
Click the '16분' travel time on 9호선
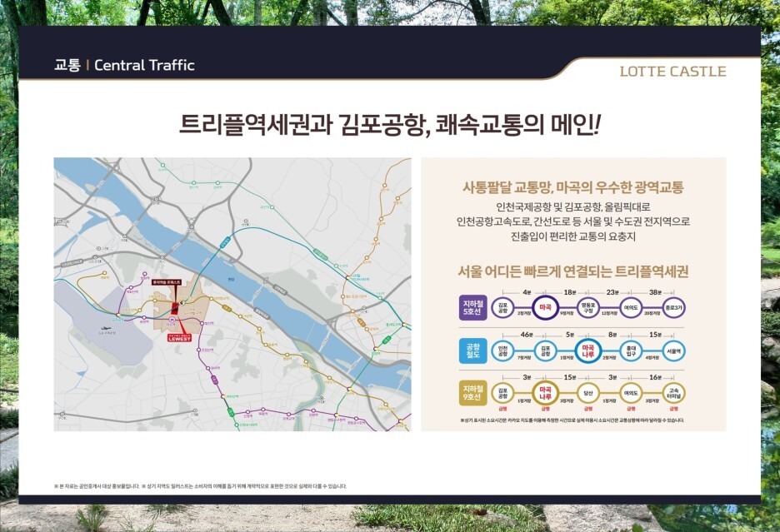point(655,377)
